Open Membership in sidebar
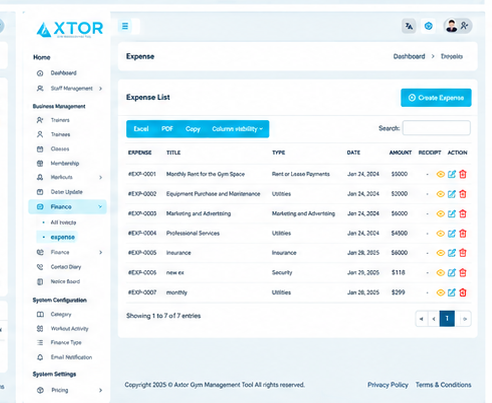Screen dimensions: 492x403 tap(65, 163)
